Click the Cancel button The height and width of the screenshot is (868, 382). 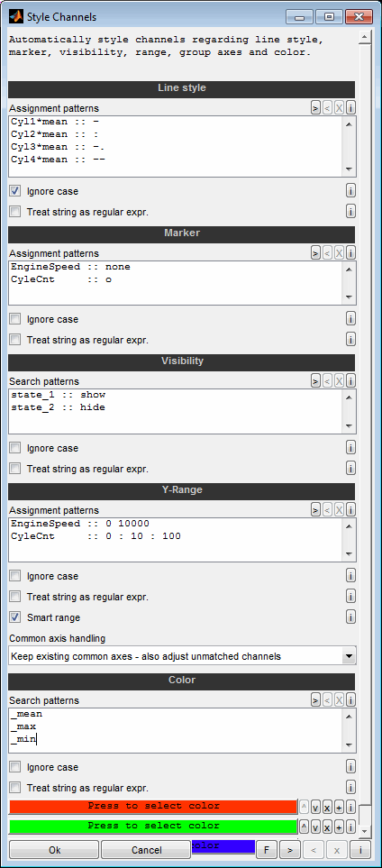[x=146, y=850]
